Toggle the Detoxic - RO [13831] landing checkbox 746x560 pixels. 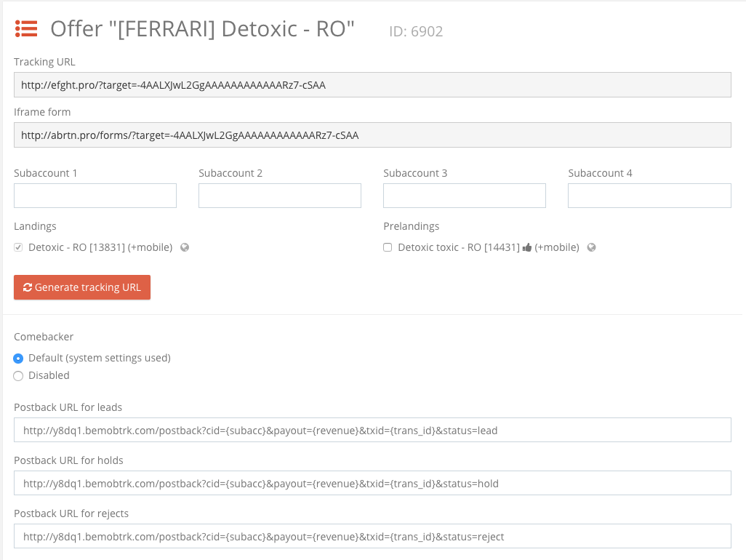coord(19,247)
